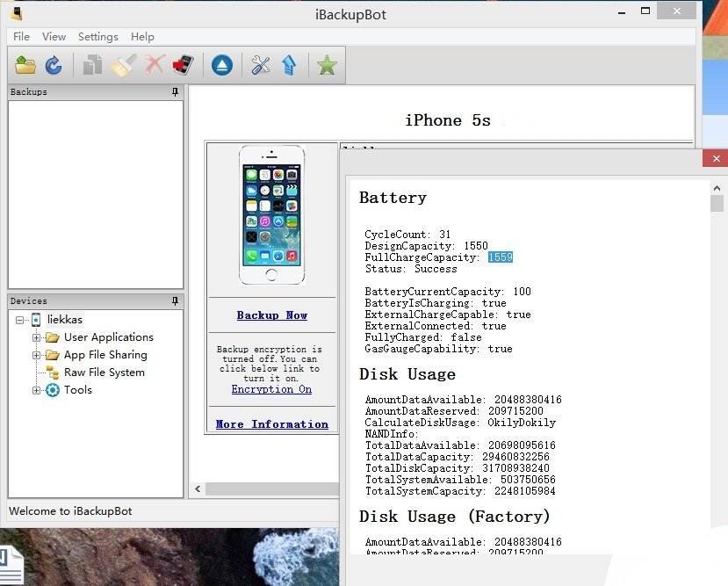The height and width of the screenshot is (586, 728).
Task: Expand the Tools tree node
Action: [x=37, y=390]
